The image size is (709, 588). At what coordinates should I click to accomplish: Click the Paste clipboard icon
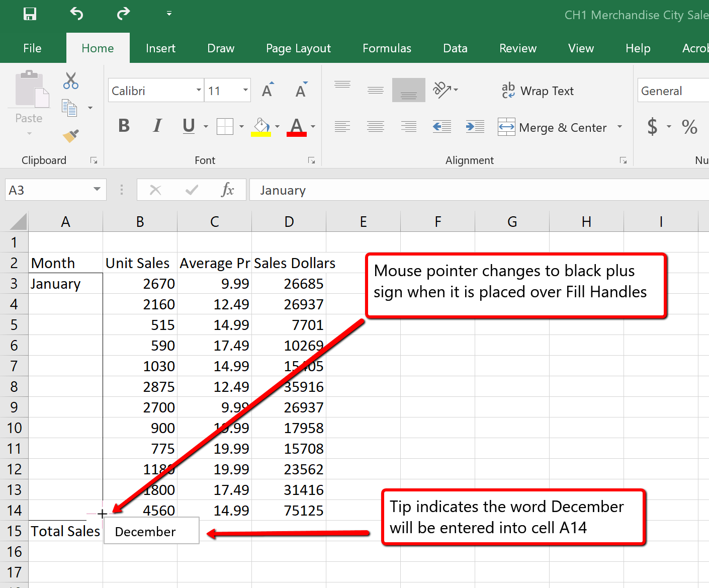tap(31, 89)
